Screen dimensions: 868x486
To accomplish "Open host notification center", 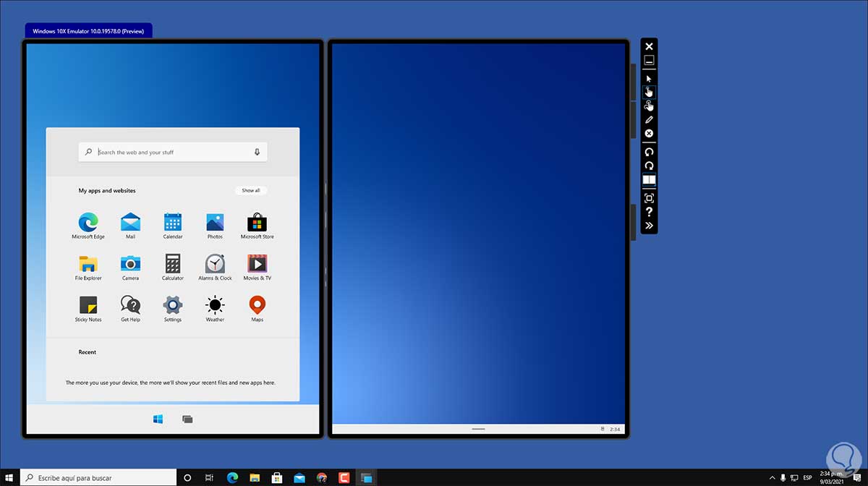I will tap(856, 477).
